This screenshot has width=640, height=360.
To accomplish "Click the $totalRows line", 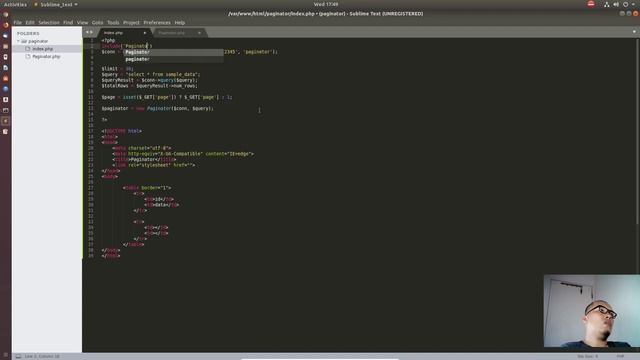I will coord(149,86).
